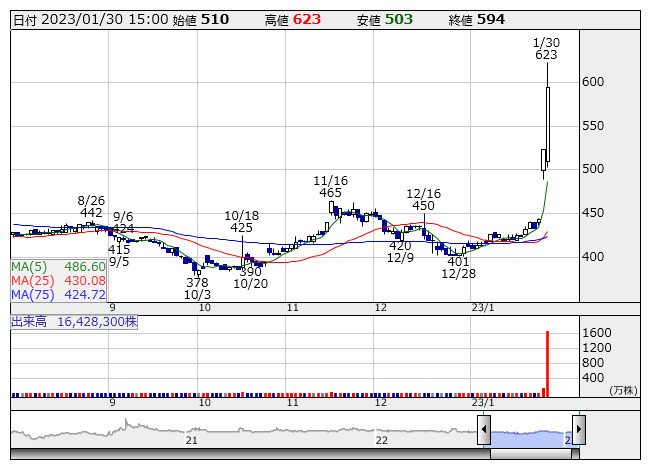Click the 1200 volume axis label
The image size is (653, 470).
[597, 348]
